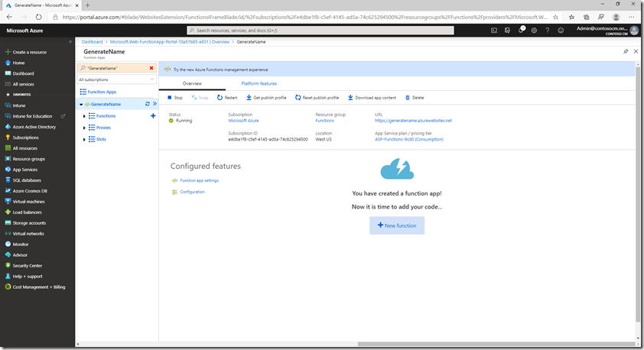This screenshot has width=644, height=350.
Task: Expand the Slots tree node
Action: pyautogui.click(x=84, y=139)
